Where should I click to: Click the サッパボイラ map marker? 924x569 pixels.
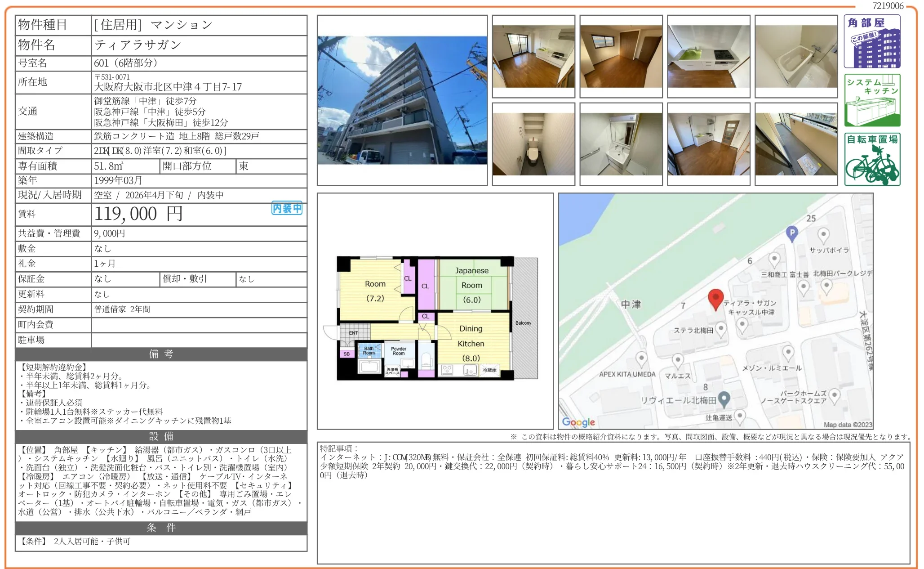(x=823, y=235)
